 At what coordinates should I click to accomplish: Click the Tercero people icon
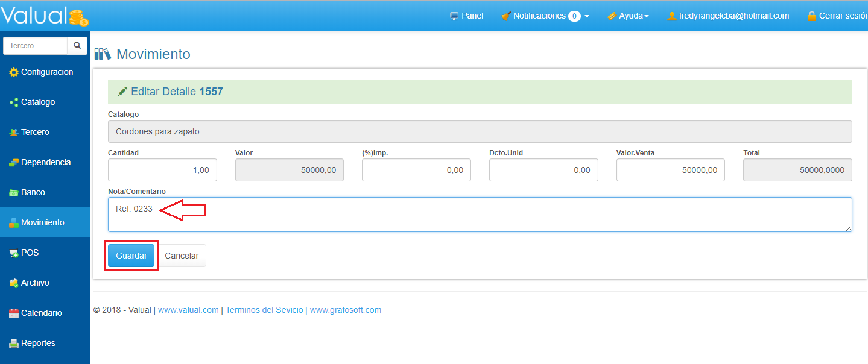[14, 133]
